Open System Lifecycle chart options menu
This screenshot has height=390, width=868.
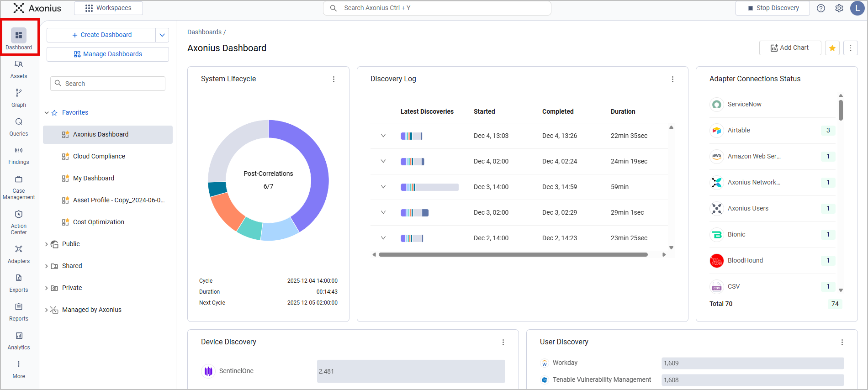(x=334, y=79)
